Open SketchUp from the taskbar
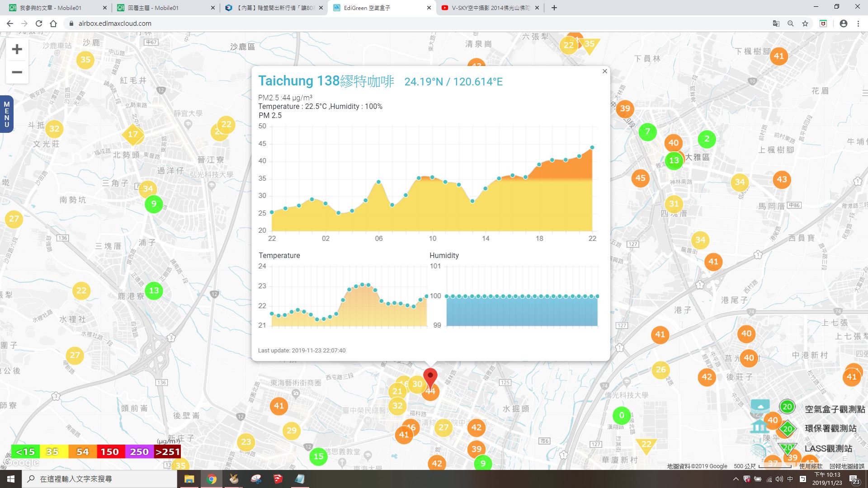The image size is (868, 488). 278,479
